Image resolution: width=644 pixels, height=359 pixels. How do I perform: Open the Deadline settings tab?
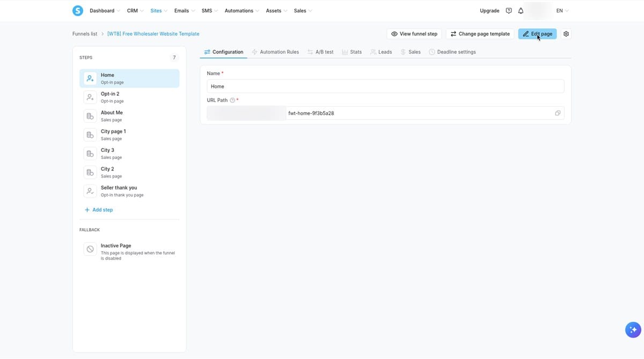tap(452, 52)
